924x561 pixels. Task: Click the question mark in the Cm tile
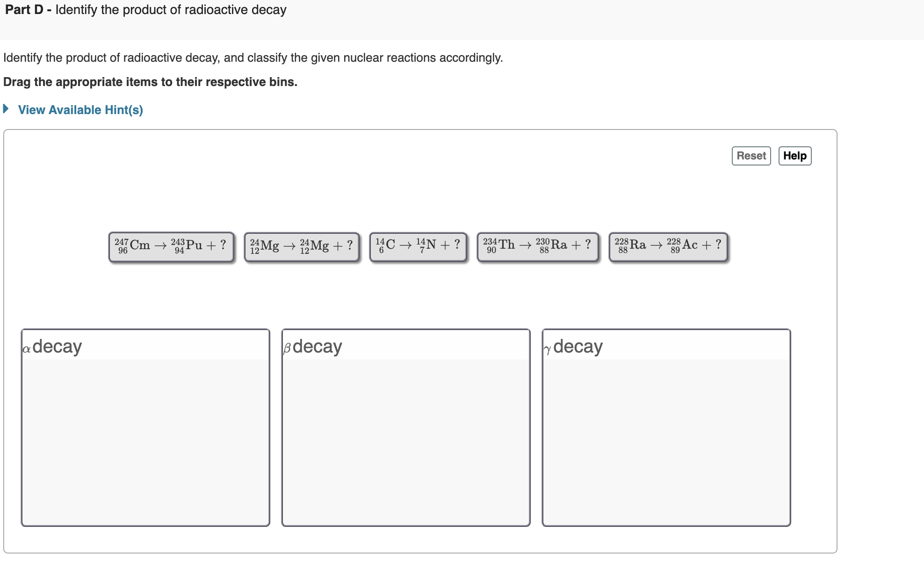[x=223, y=245]
